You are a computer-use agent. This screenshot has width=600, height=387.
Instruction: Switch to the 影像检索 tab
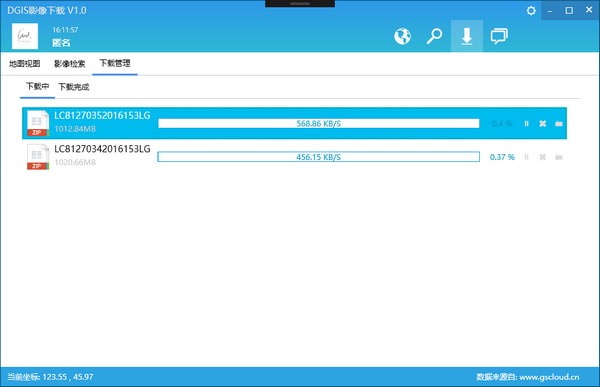(69, 64)
